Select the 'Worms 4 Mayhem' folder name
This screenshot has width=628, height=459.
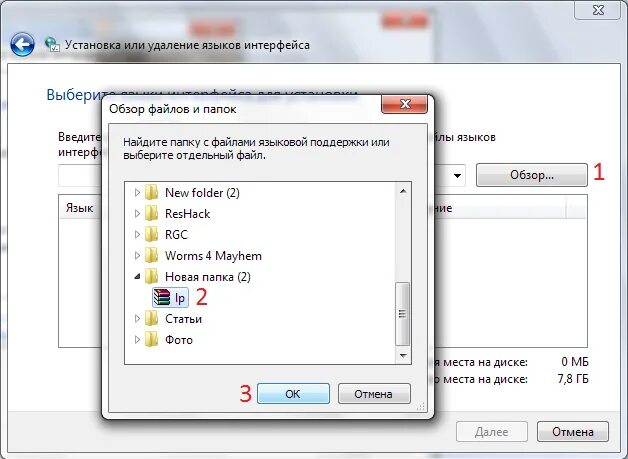213,256
